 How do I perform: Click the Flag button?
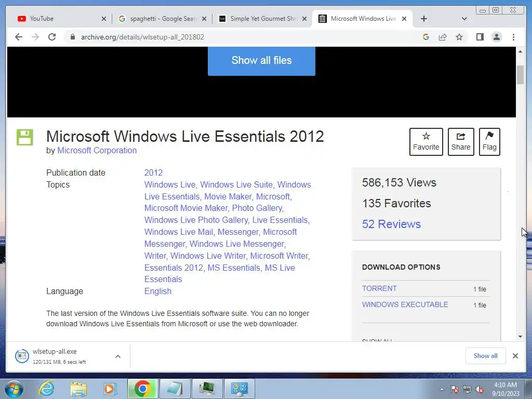coord(489,142)
